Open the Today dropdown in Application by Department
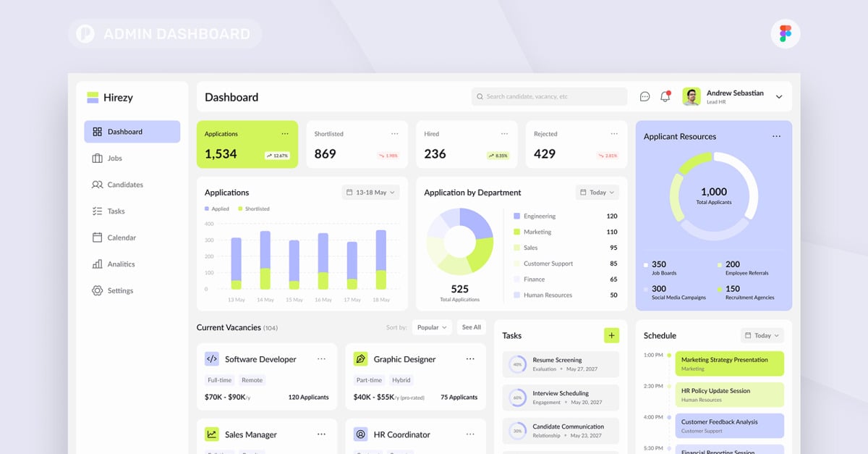 (597, 192)
